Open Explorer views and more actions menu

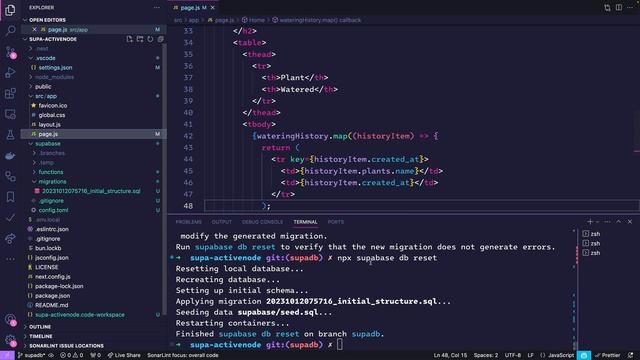click(x=157, y=7)
